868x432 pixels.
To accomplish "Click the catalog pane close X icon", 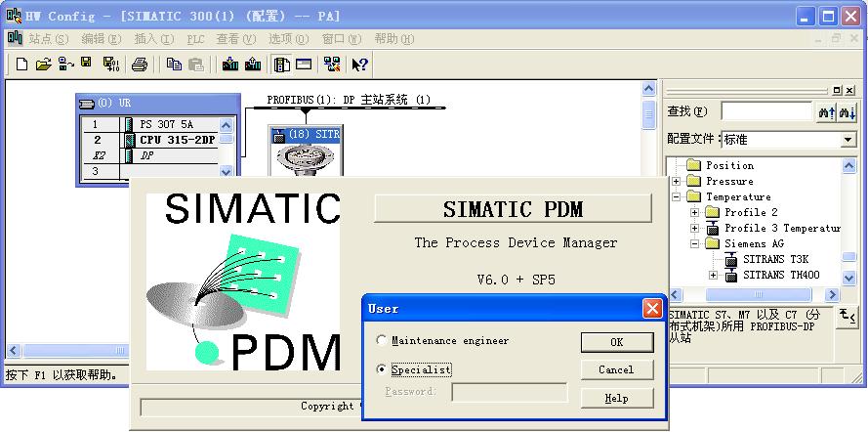I will click(849, 90).
